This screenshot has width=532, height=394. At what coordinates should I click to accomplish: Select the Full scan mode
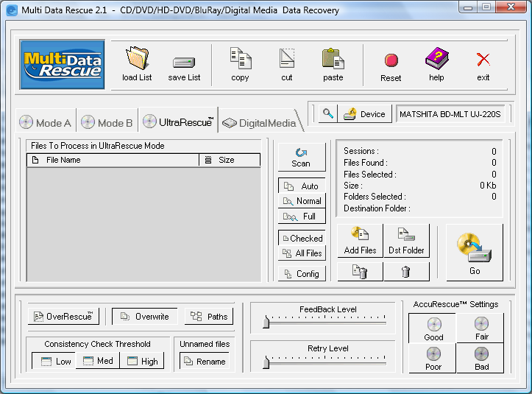pos(302,216)
